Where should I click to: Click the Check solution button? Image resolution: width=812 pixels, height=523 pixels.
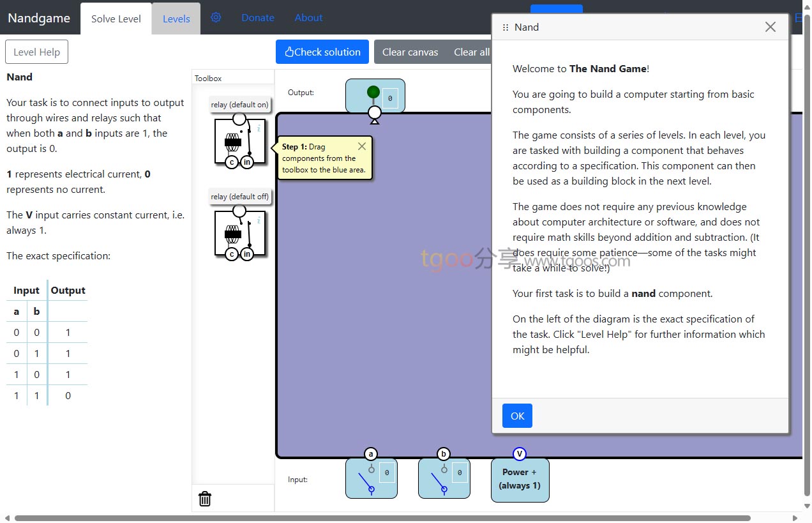click(322, 52)
